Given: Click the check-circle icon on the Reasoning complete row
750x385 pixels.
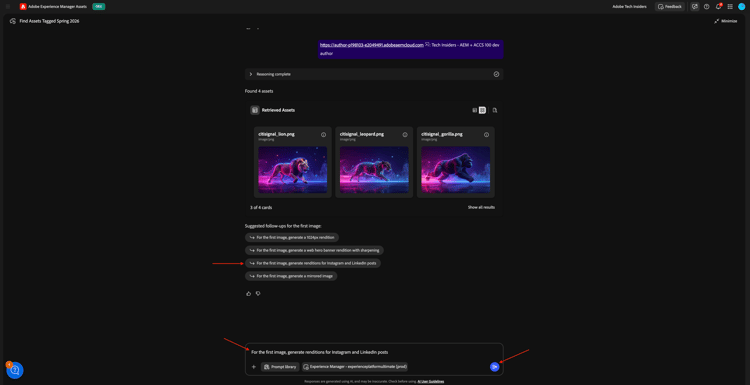Looking at the screenshot, I should [496, 74].
